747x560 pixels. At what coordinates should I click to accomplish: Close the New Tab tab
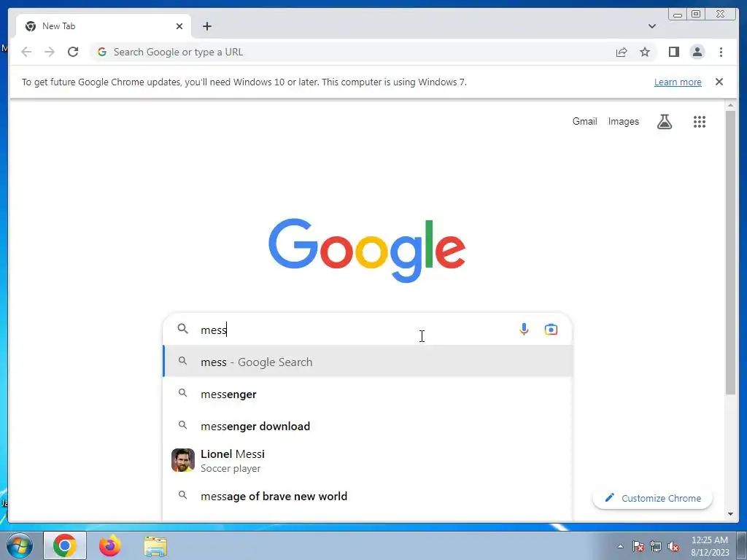coord(179,26)
